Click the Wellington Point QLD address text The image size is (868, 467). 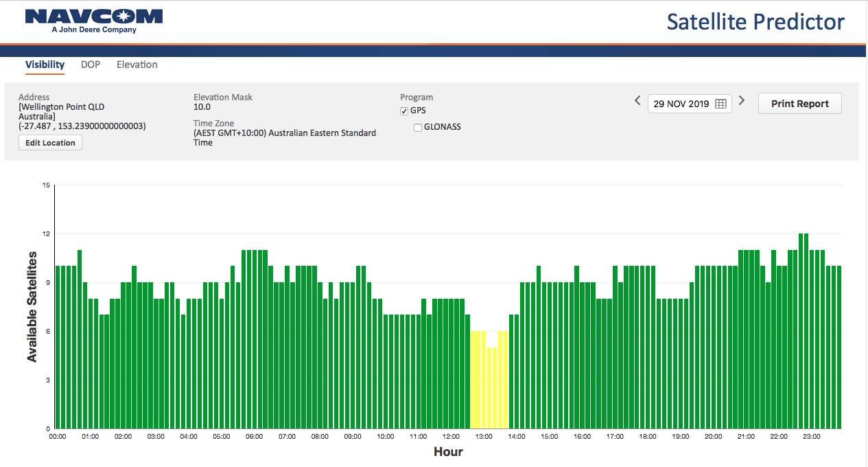click(x=62, y=107)
